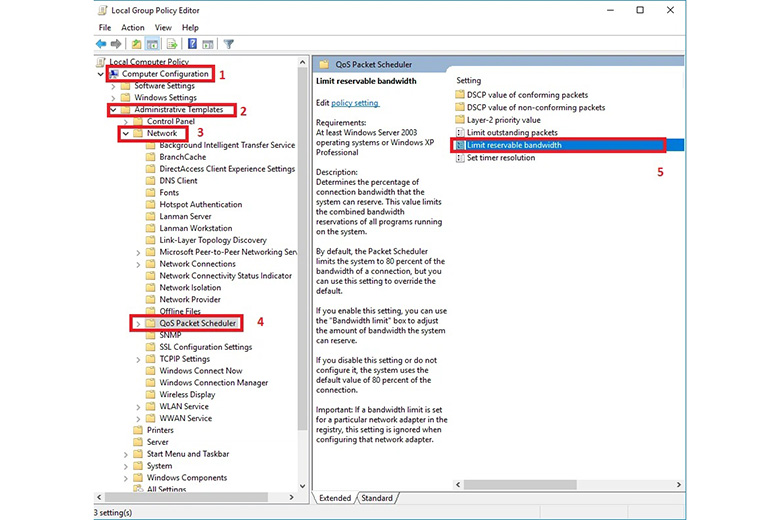Click the Export List toolbar icon
Image resolution: width=780 pixels, height=520 pixels.
click(172, 44)
